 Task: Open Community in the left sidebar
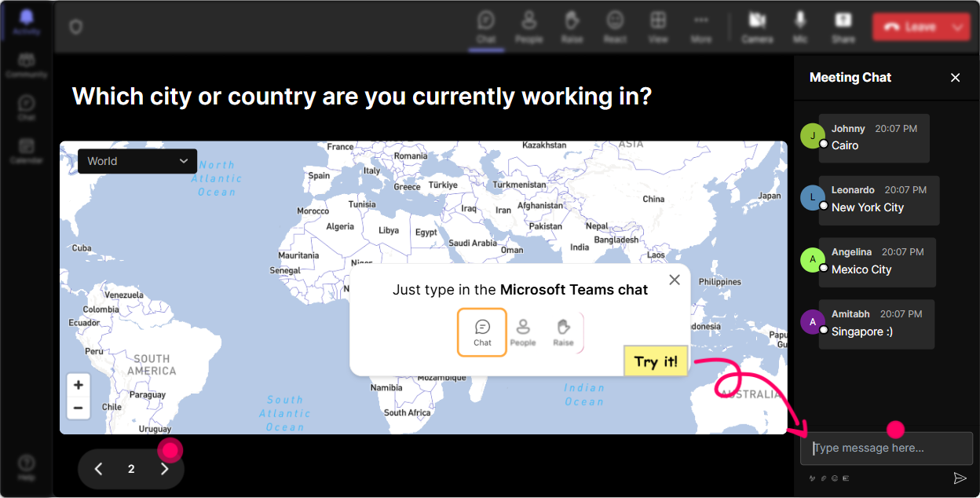pos(27,66)
